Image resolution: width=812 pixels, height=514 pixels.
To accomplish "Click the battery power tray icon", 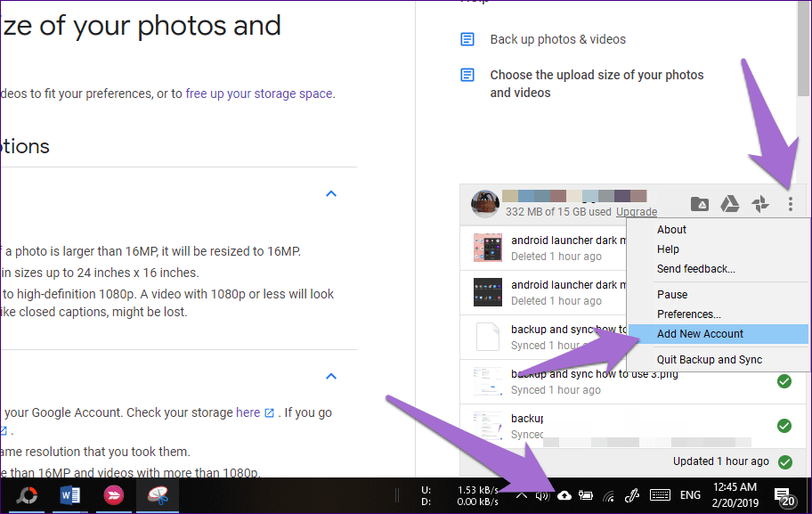I will [x=586, y=496].
